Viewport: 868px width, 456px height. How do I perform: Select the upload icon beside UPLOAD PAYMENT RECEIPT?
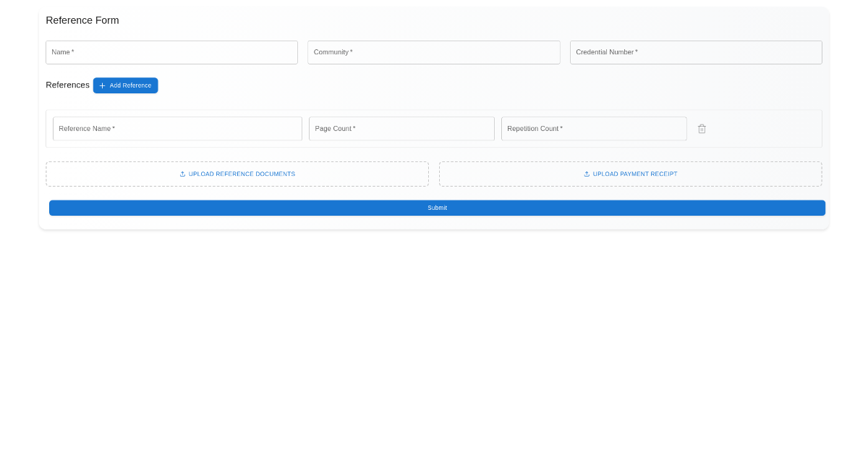pyautogui.click(x=587, y=174)
